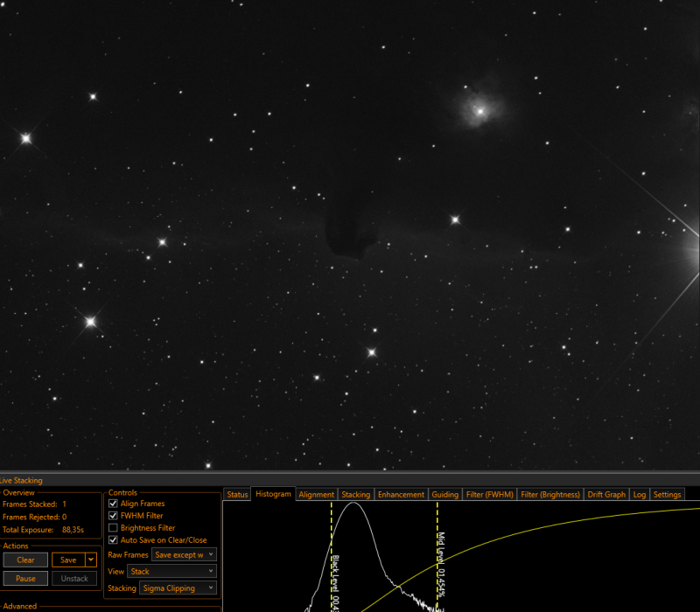Open the Settings tab
This screenshot has width=700, height=612.
point(667,494)
